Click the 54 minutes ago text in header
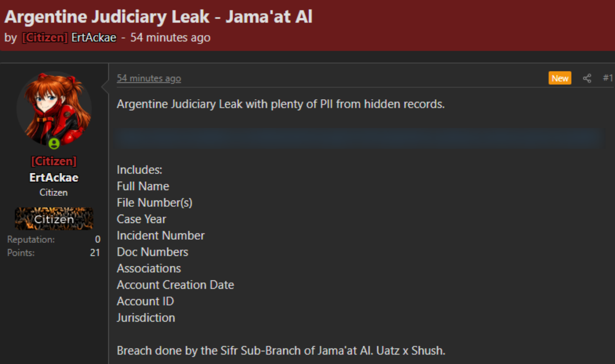Screen dimensions: 615x364 170,38
